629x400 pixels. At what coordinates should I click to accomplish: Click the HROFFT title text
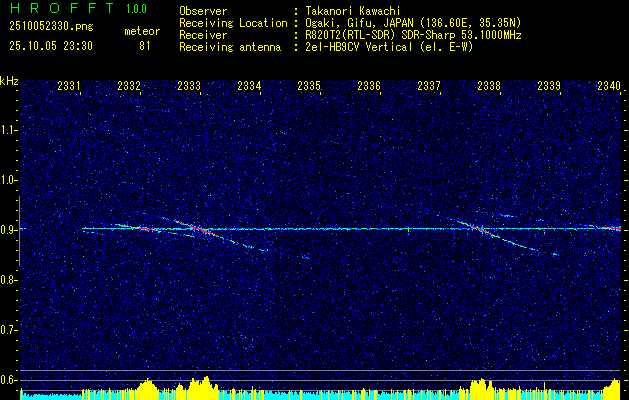(x=62, y=8)
